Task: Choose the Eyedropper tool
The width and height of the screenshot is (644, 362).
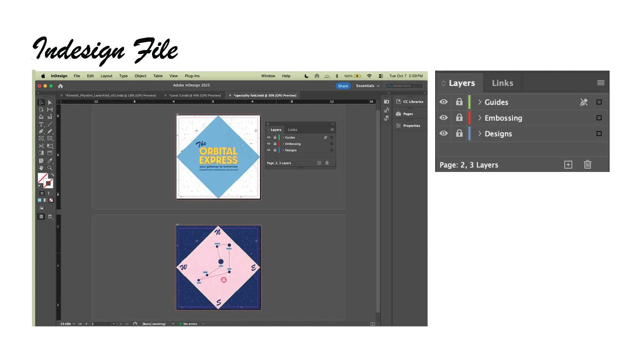Action: (x=50, y=161)
